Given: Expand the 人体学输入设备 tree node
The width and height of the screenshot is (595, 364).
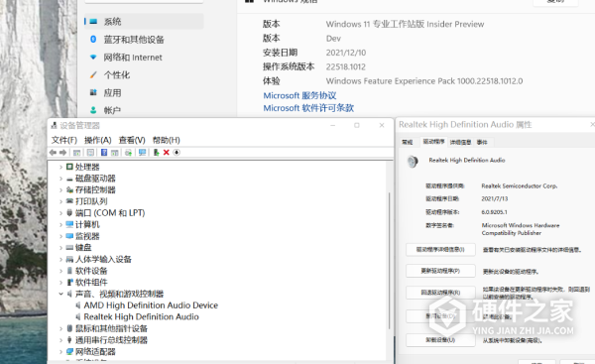Looking at the screenshot, I should (x=60, y=259).
